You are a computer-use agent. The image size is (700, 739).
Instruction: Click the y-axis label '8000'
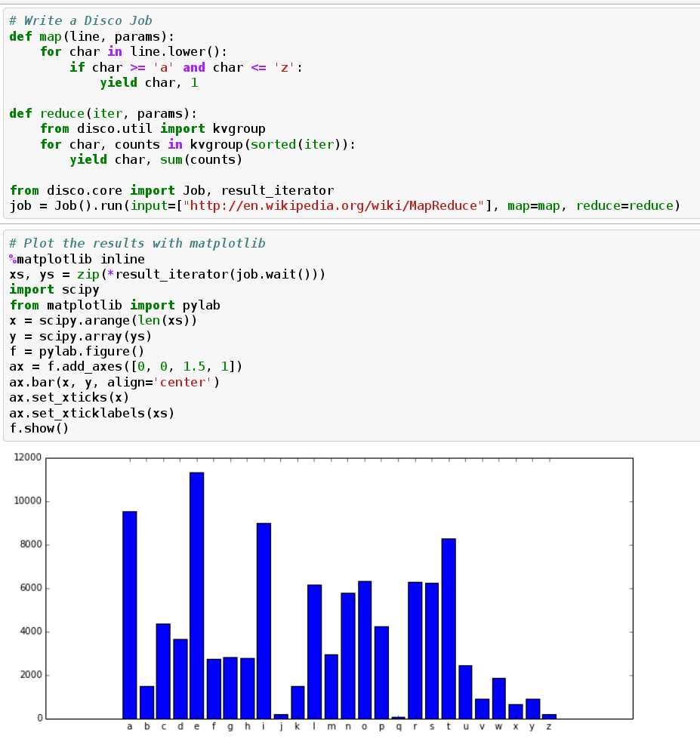tap(31, 544)
